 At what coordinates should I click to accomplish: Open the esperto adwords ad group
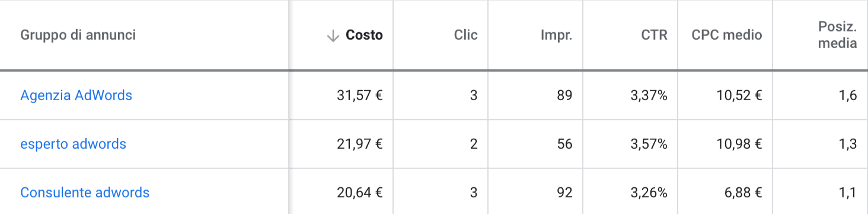coord(73,144)
